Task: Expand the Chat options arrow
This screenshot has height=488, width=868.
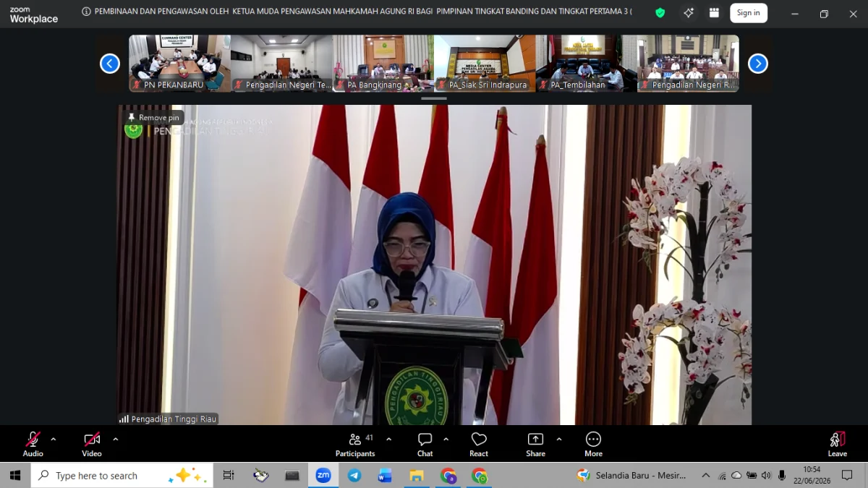Action: click(x=446, y=439)
